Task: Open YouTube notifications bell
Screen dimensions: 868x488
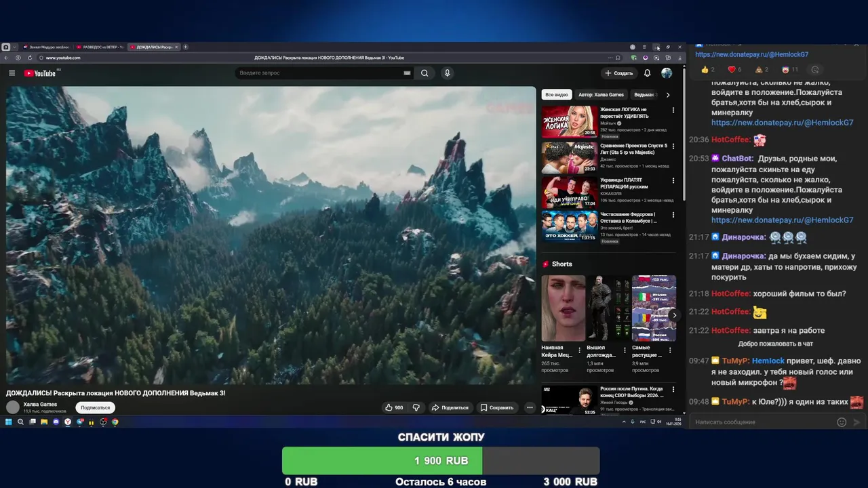Action: (x=647, y=73)
